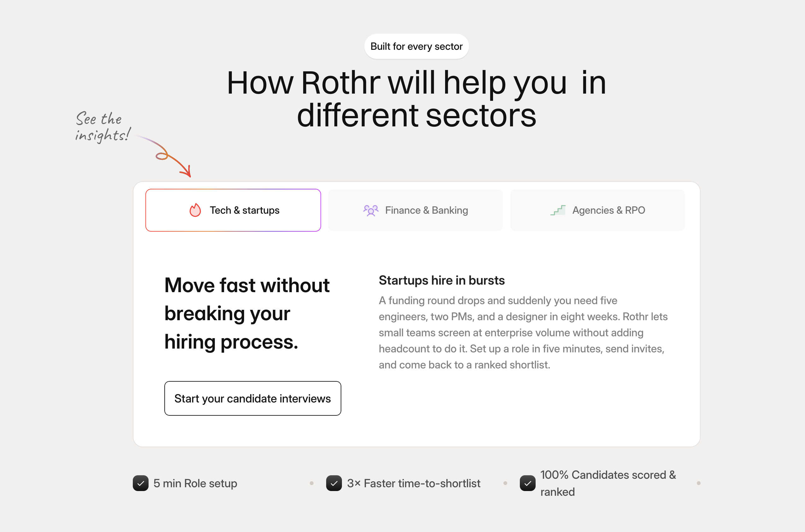Toggle the 100% Candidates scored checkmark
805x532 pixels.
pyautogui.click(x=528, y=483)
